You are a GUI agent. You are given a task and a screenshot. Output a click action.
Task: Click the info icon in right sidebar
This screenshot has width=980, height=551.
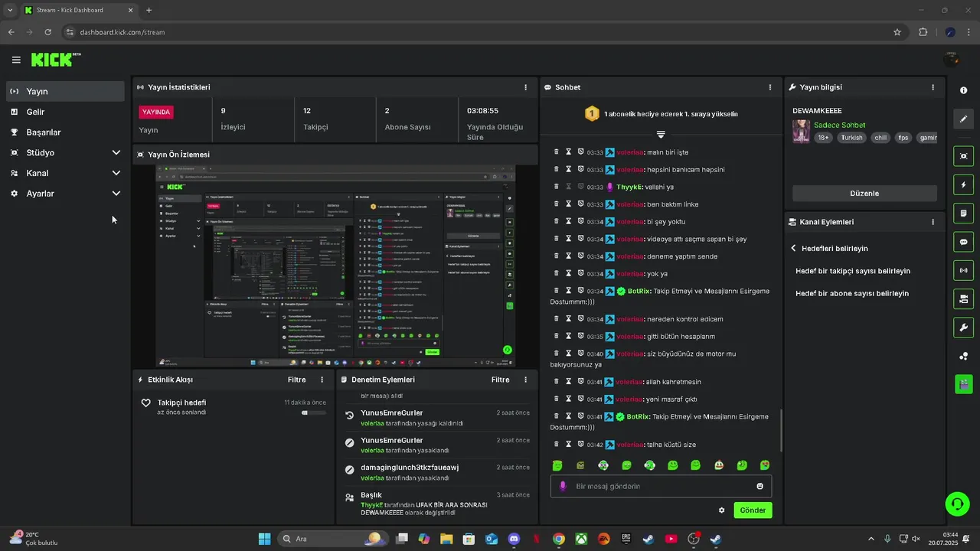point(963,90)
